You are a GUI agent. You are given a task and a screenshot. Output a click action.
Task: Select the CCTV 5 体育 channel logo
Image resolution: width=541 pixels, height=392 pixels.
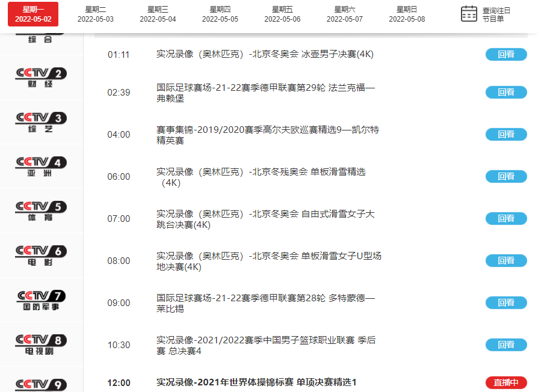(x=41, y=211)
